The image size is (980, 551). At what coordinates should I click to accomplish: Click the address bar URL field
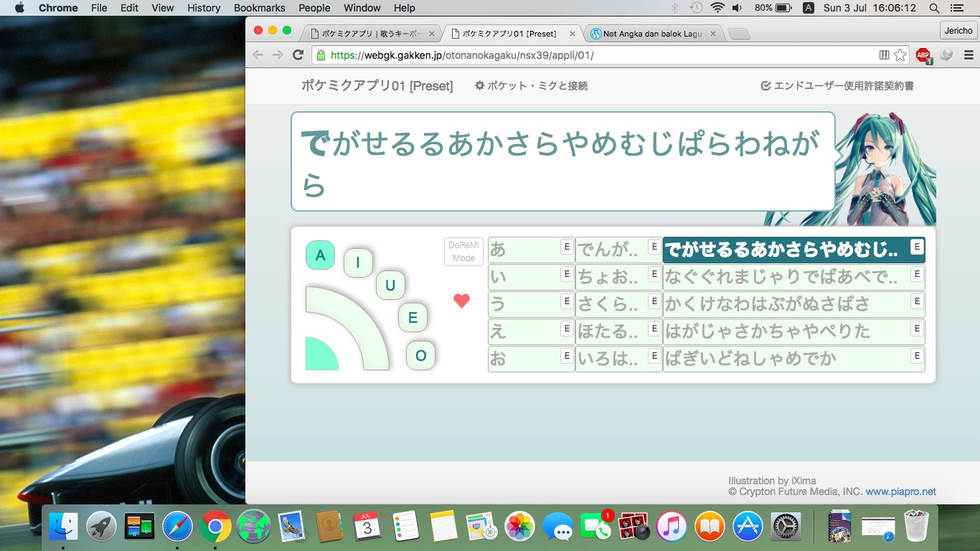point(595,55)
